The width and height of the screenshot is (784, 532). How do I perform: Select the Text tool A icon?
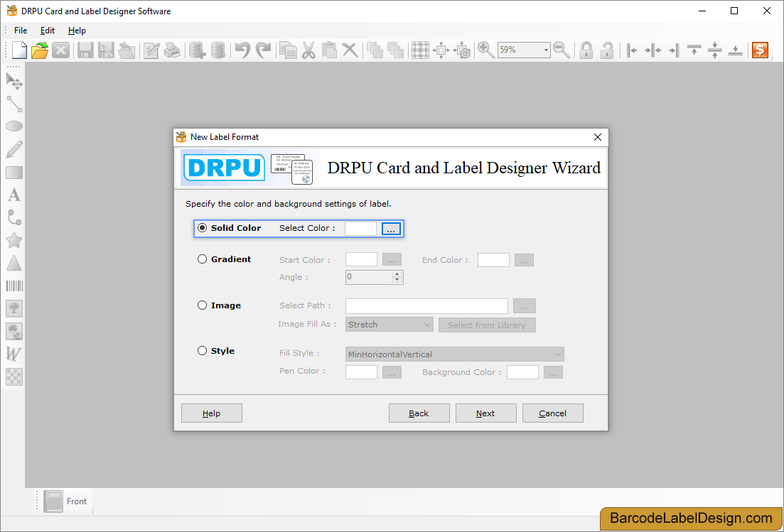point(14,195)
